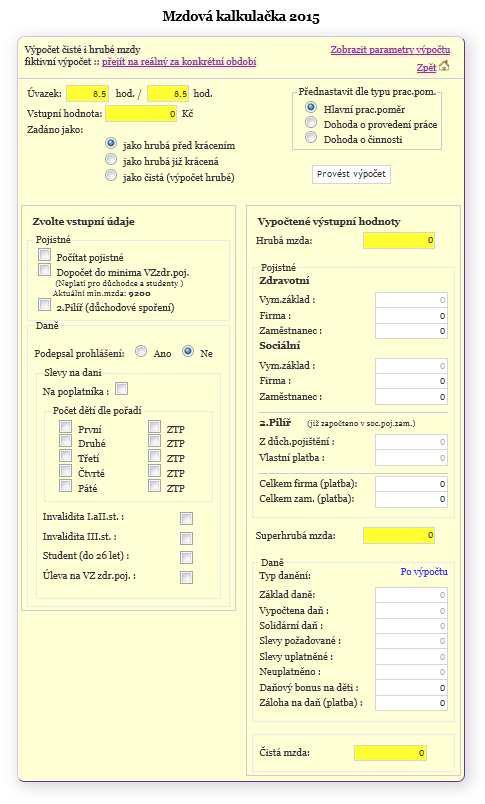Click the Neuplatněno field
485x804 pixels.
point(411,672)
